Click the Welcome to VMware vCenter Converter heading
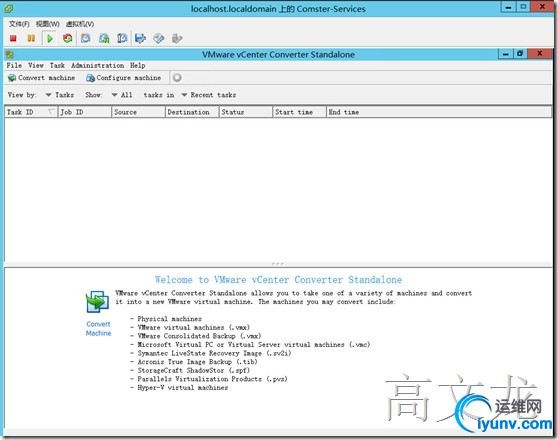Image resolution: width=558 pixels, height=440 pixels. point(278,279)
